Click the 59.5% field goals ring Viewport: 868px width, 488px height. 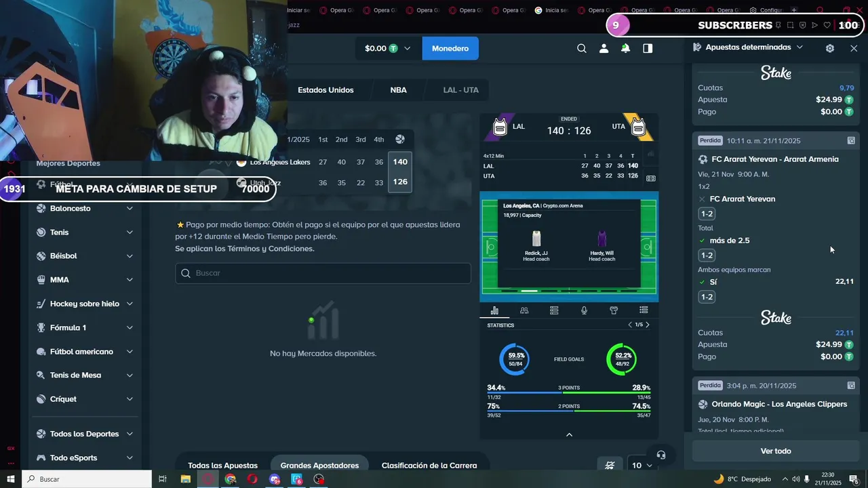pos(515,359)
